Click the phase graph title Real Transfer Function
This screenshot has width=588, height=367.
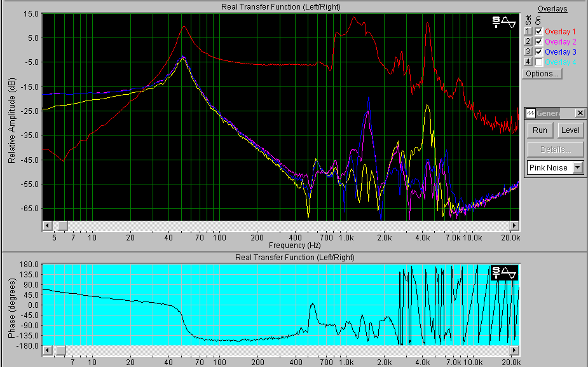click(295, 258)
